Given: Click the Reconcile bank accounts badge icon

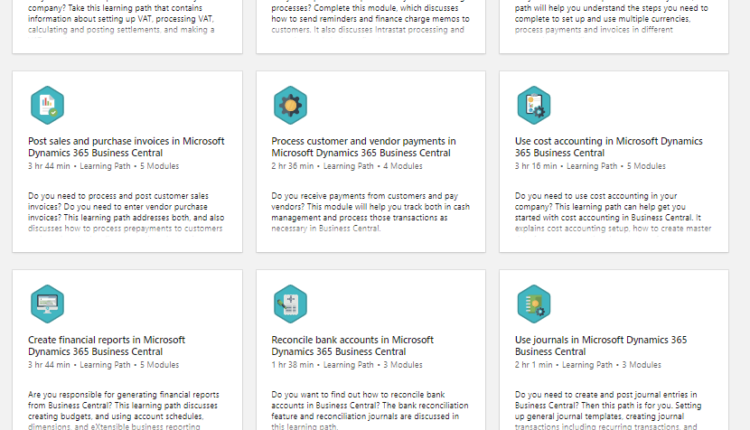Looking at the screenshot, I should [x=290, y=303].
